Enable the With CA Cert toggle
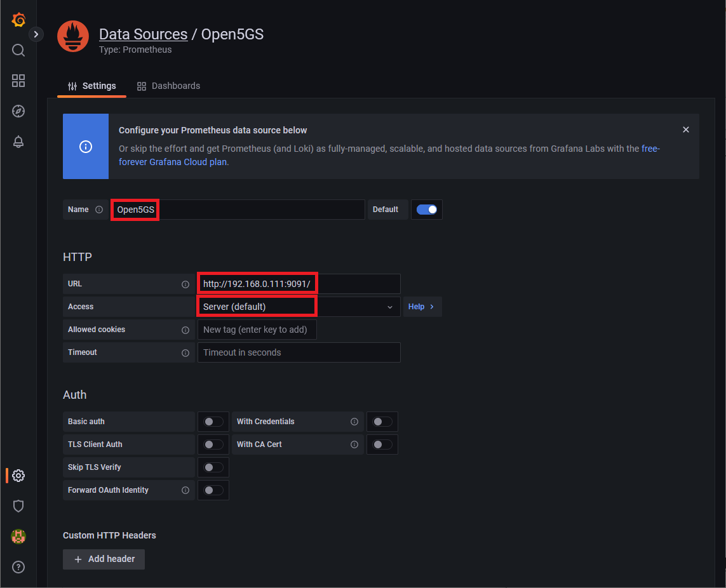This screenshot has height=588, width=726. (382, 444)
